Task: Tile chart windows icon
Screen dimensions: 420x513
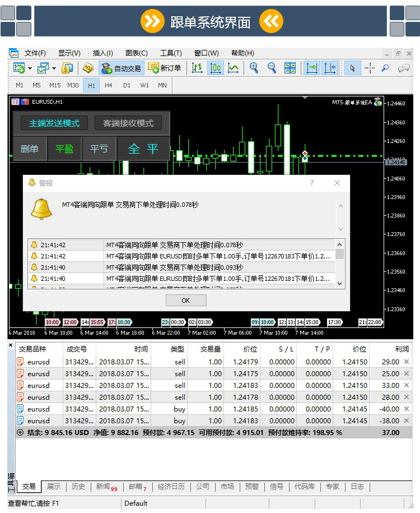Action: click(x=290, y=68)
